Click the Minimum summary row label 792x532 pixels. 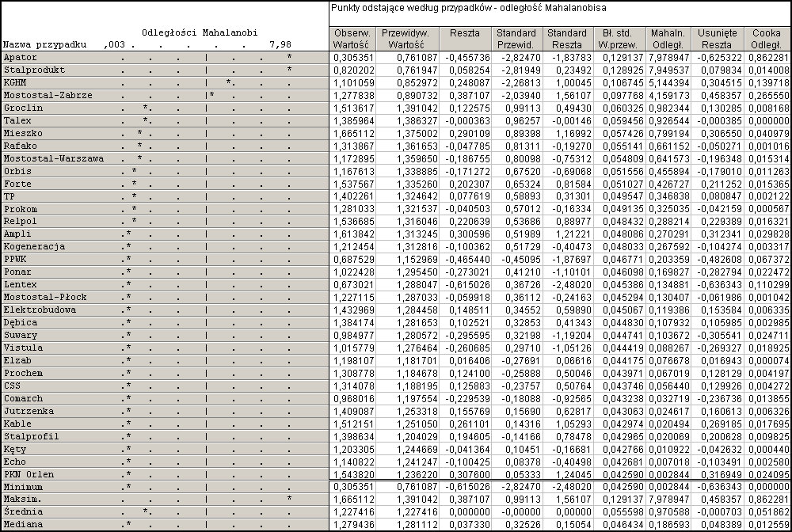[x=23, y=487]
